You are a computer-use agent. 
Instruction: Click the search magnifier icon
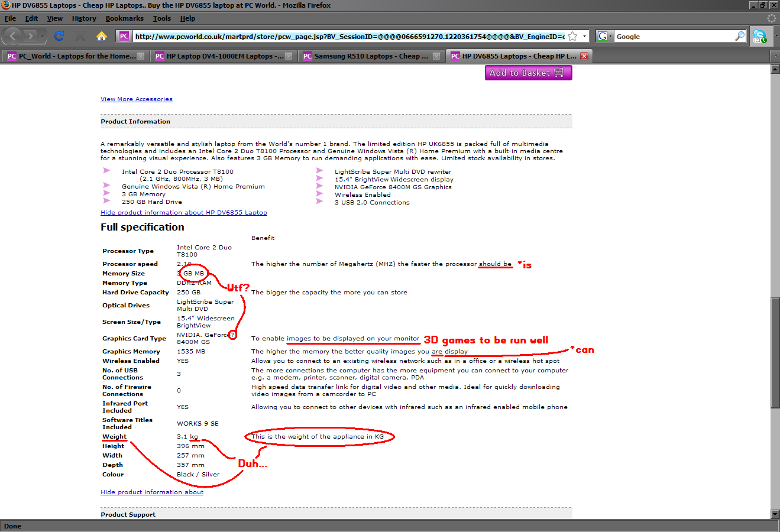click(x=740, y=36)
